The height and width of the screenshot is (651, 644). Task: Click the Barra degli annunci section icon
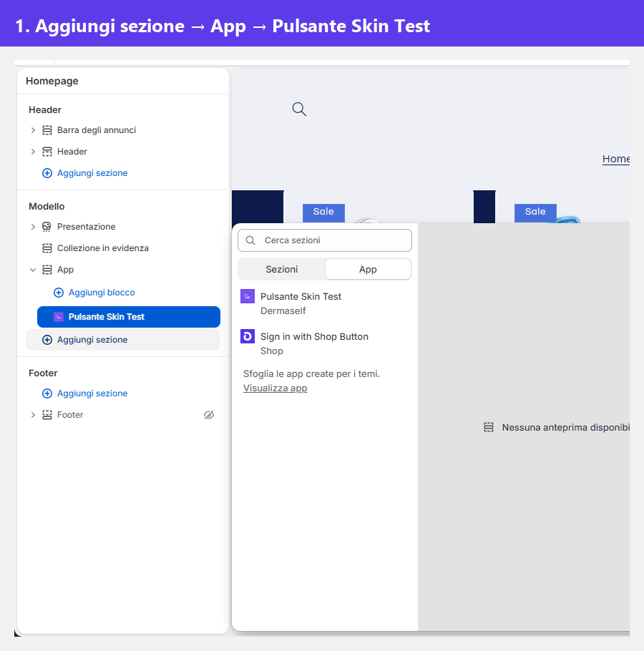[47, 130]
